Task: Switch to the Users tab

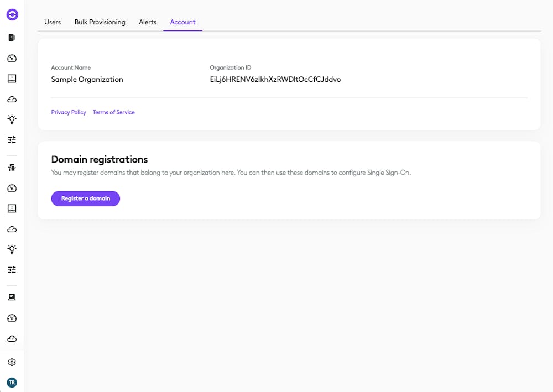Action: pyautogui.click(x=53, y=22)
